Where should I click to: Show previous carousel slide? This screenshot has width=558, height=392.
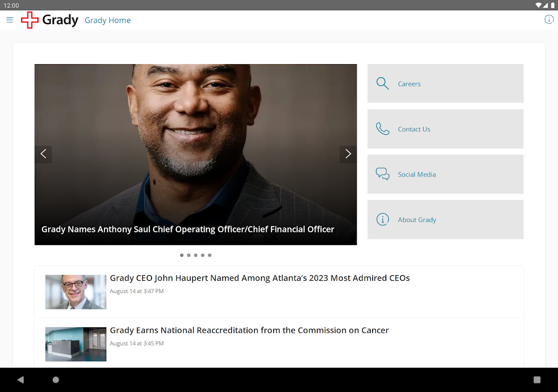44,154
